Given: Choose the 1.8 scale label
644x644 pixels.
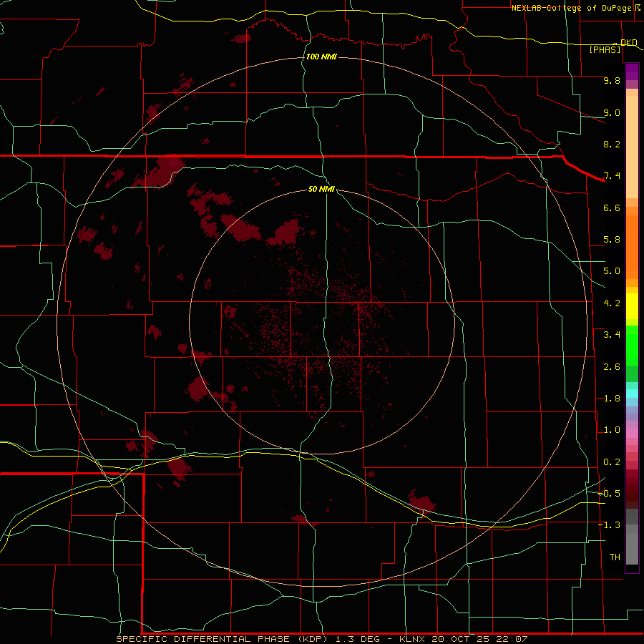Looking at the screenshot, I should tap(612, 399).
